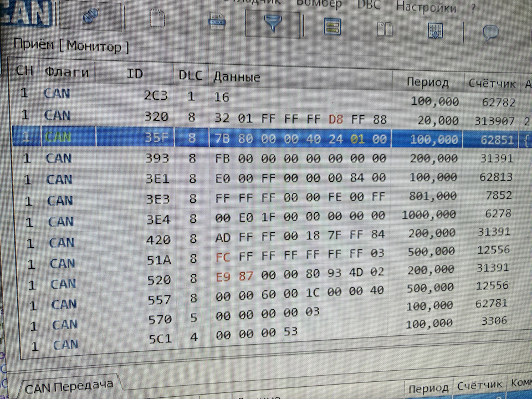The image size is (532, 399).
Task: Create a new blank log with the page icon
Action: 157,18
